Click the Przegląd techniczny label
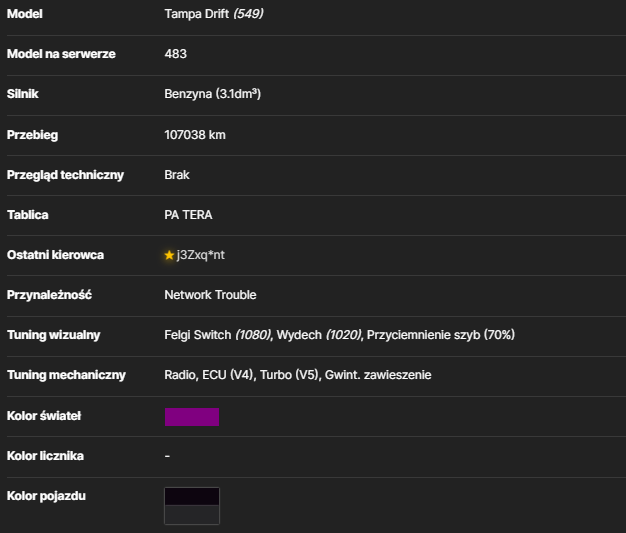This screenshot has width=626, height=533. (x=65, y=175)
